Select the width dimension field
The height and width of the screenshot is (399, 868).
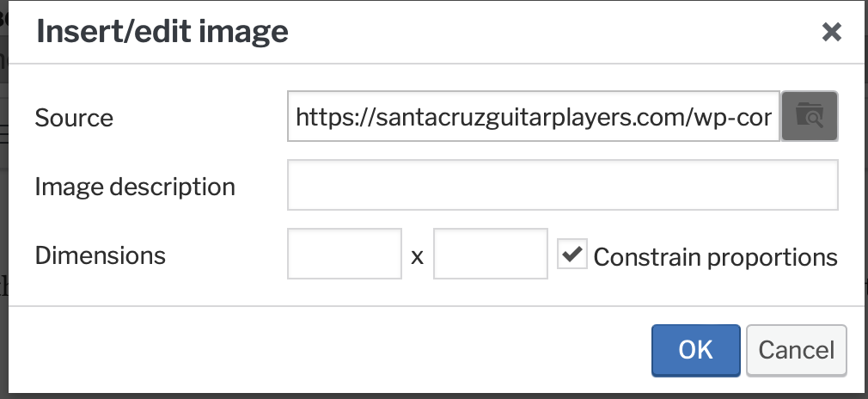click(344, 254)
